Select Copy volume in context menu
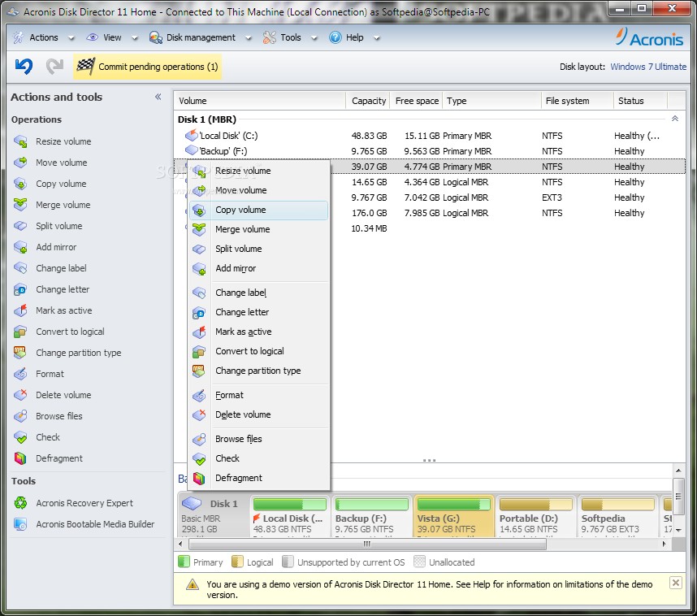This screenshot has height=616, width=697. (x=240, y=210)
